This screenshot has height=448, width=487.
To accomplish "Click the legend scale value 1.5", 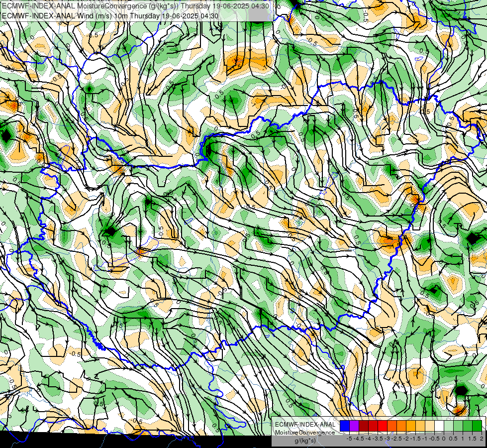I will [472, 439].
